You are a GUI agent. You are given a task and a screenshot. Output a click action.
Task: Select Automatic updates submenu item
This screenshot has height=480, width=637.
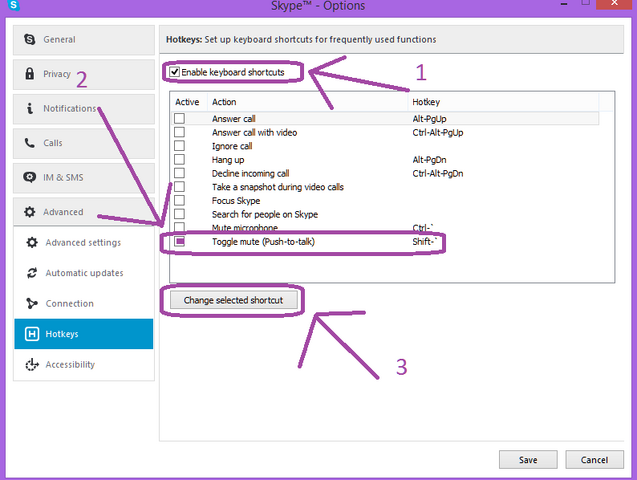click(84, 273)
